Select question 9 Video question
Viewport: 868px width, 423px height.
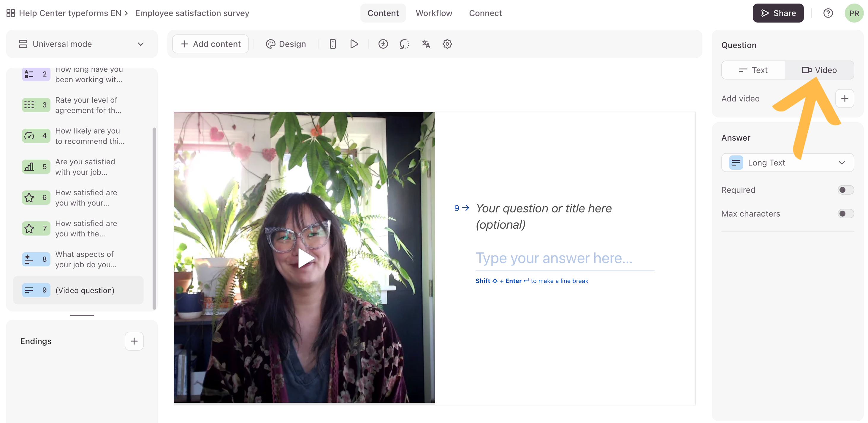[x=78, y=290]
